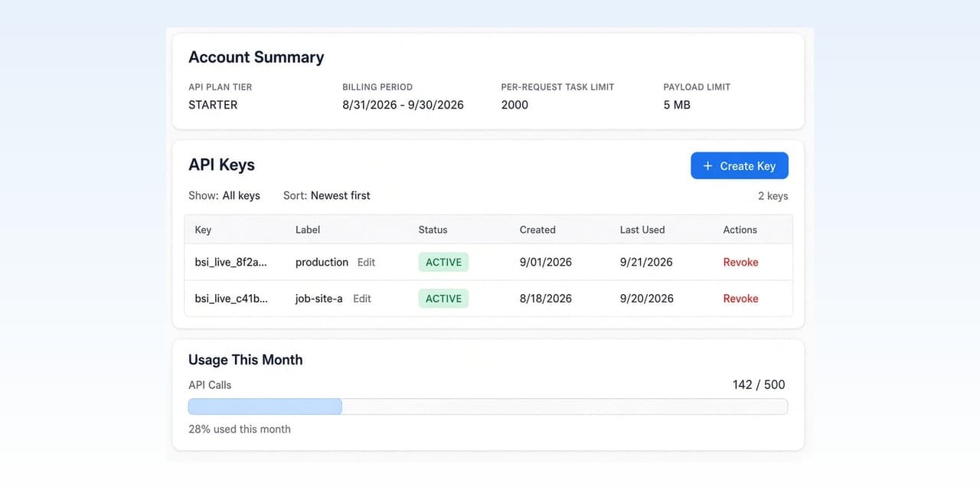Click the Key column header

click(203, 230)
